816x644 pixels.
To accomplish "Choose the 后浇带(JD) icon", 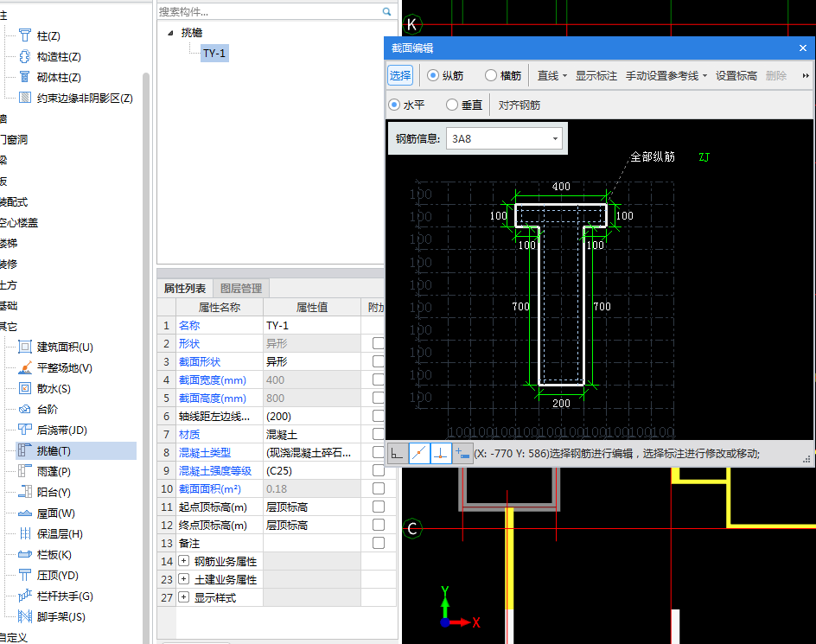I will (x=24, y=430).
